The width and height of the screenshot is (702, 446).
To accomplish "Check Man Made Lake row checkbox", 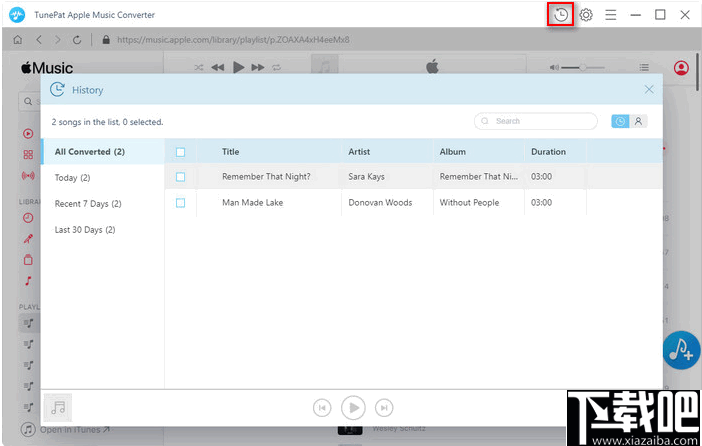I will coord(180,203).
